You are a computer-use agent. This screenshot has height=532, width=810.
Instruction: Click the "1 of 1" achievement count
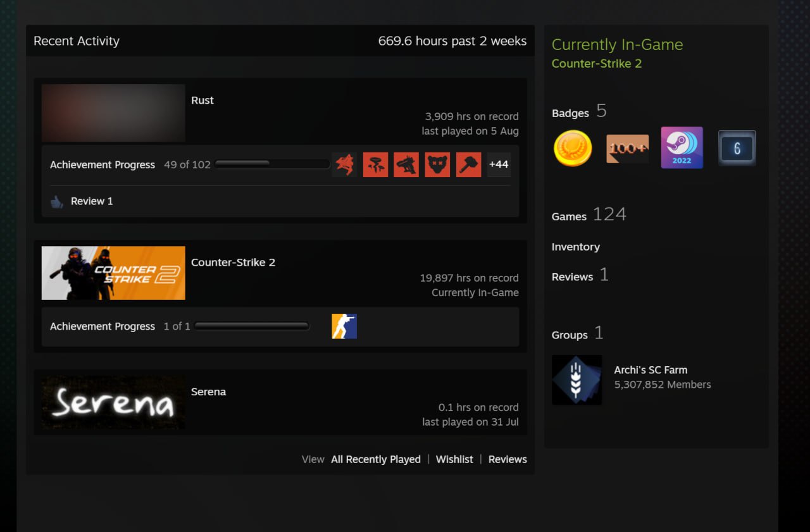pyautogui.click(x=177, y=326)
